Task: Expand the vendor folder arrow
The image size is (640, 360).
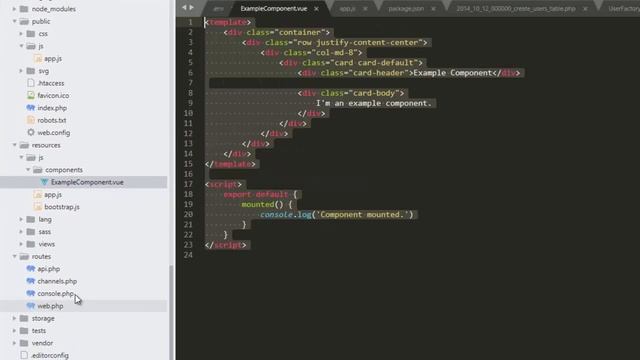Action: [x=15, y=343]
